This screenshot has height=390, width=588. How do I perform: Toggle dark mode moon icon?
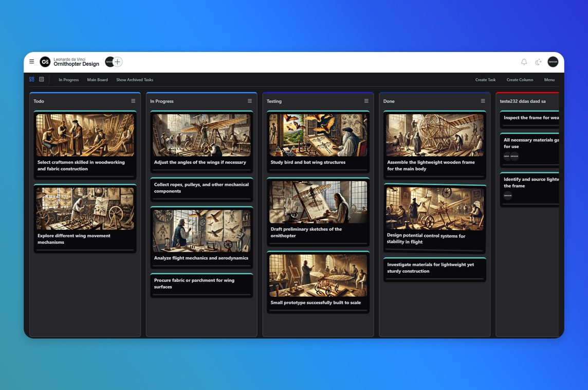click(x=538, y=62)
